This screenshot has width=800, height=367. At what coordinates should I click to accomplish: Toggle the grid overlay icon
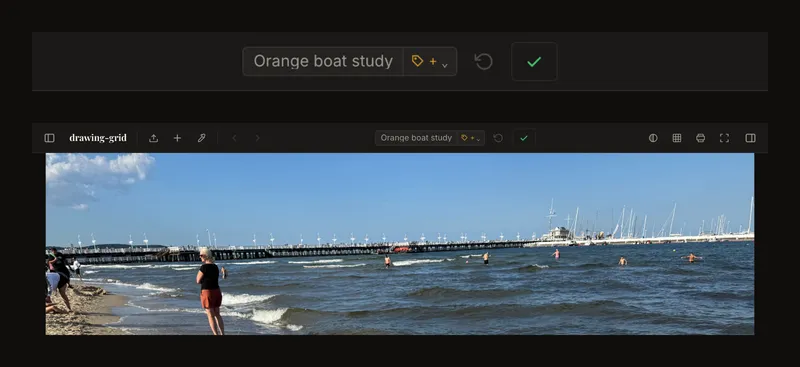677,138
